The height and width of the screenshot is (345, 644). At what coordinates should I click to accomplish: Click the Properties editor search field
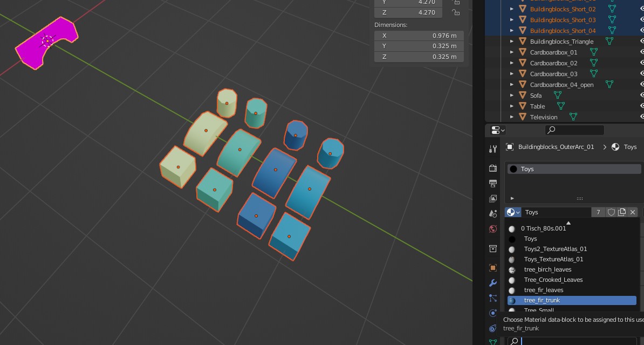coord(574,130)
